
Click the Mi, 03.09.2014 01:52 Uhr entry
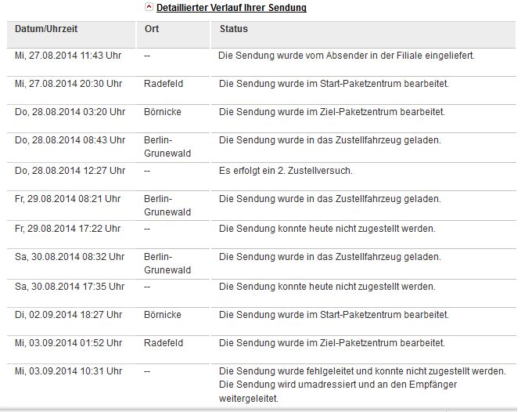[x=68, y=343]
